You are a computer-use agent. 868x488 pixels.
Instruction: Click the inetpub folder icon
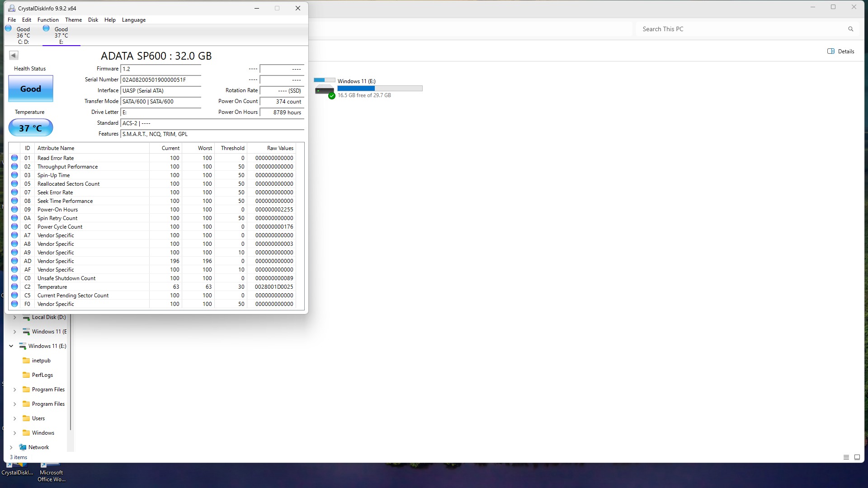(x=26, y=361)
